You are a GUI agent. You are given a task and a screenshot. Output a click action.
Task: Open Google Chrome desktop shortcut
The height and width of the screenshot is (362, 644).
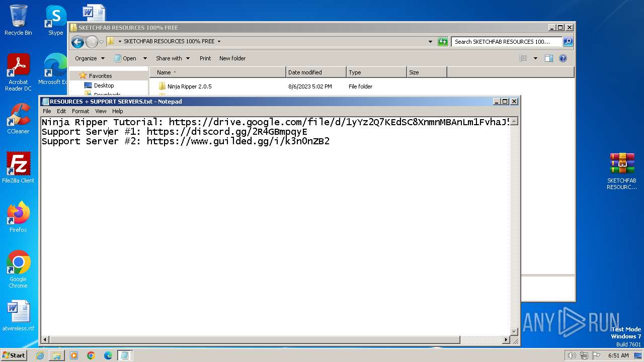(x=18, y=269)
